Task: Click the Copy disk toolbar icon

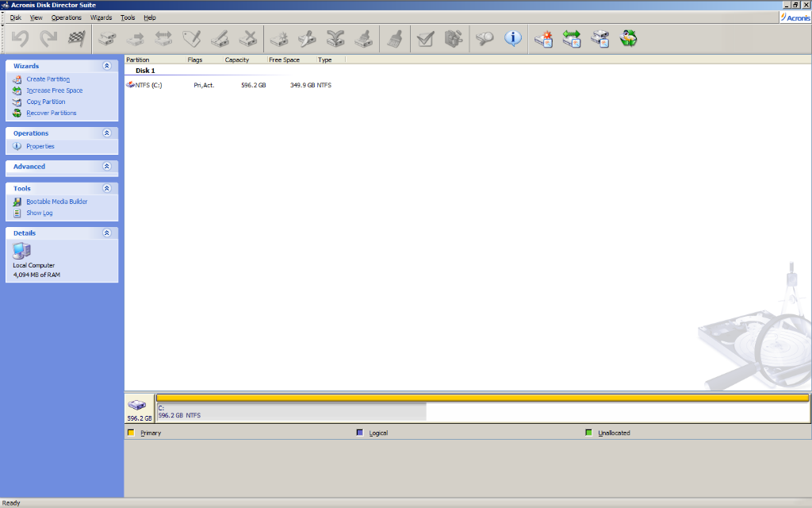Action: point(108,39)
